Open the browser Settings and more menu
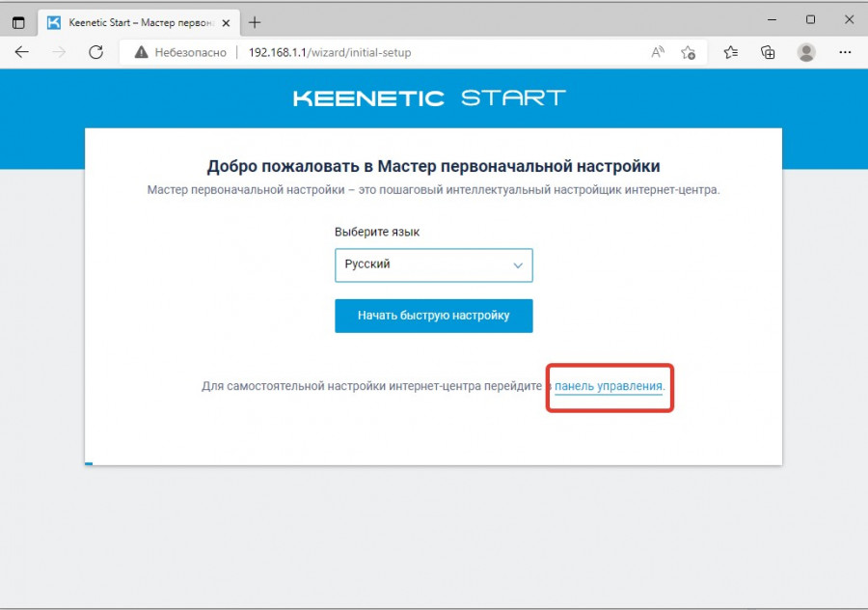 point(845,52)
